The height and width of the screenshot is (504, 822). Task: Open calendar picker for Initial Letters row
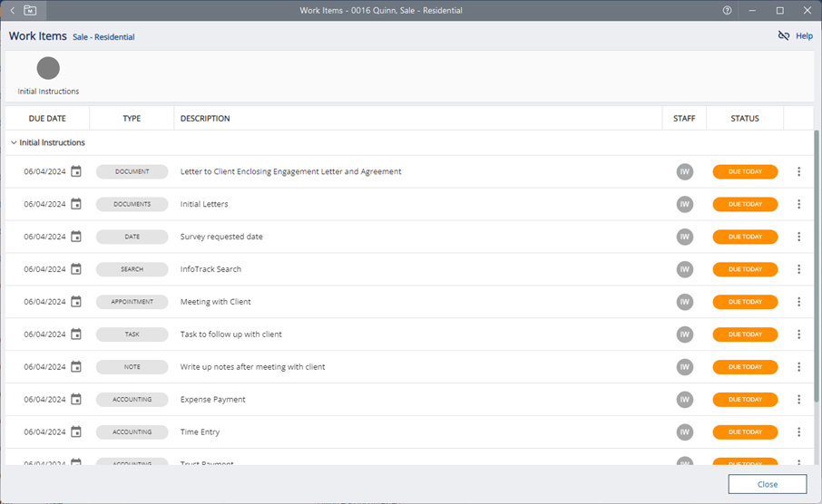tap(76, 204)
